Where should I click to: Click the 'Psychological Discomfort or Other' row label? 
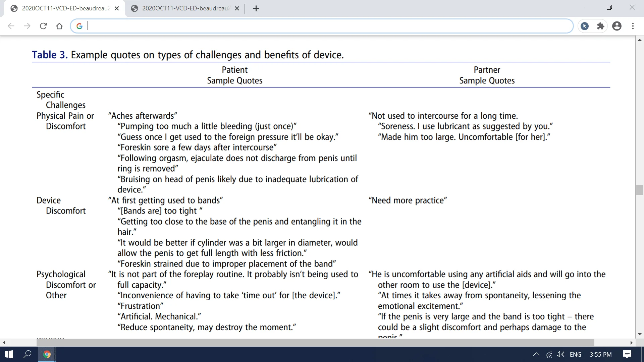click(x=66, y=285)
